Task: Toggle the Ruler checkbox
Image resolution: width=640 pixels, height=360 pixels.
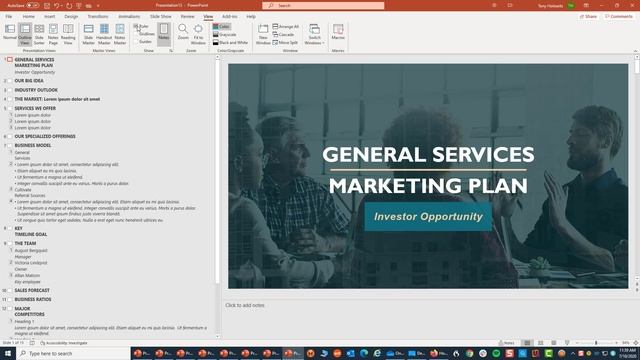Action: tap(141, 27)
